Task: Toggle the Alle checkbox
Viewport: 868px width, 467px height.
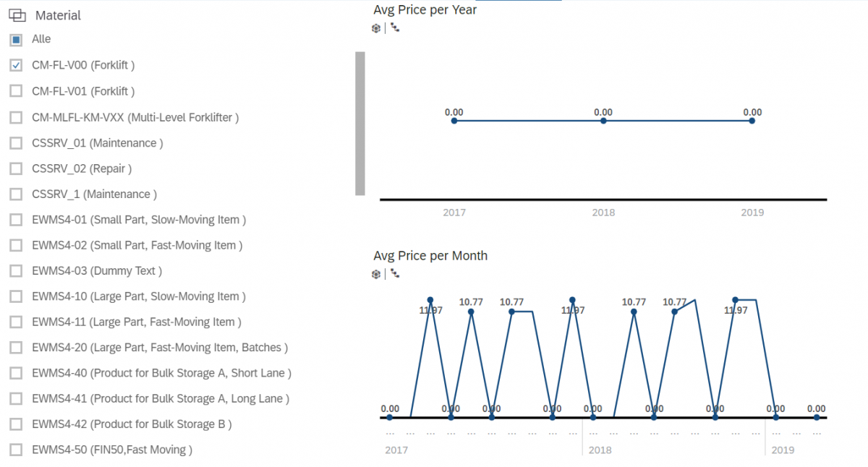Action: pos(16,40)
